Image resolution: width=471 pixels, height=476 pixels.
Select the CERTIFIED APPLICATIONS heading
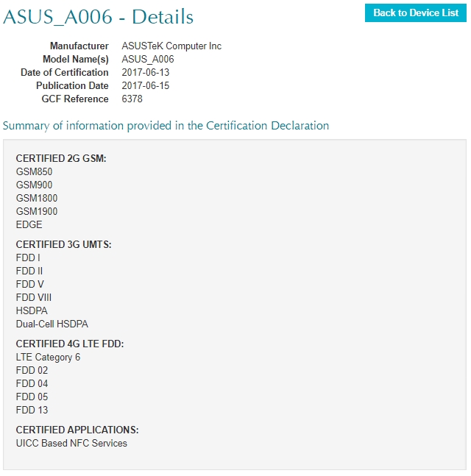coord(77,430)
